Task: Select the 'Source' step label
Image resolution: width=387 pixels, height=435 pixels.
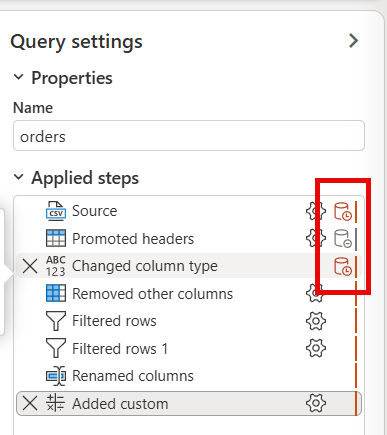Action: coord(95,211)
